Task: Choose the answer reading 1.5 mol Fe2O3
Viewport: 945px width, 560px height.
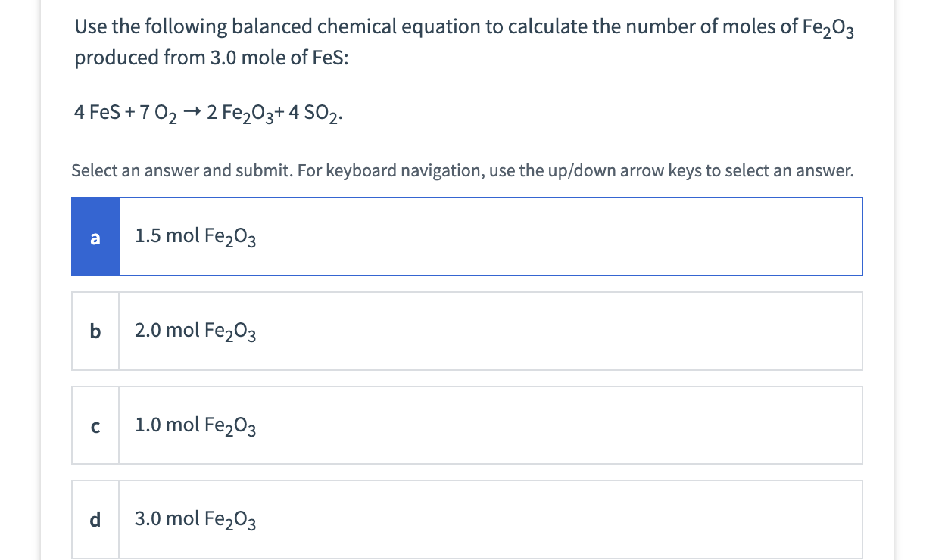Action: coord(195,236)
